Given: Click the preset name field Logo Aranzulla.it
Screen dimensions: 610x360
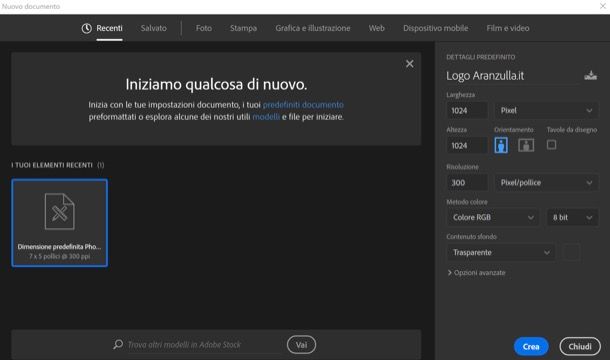Looking at the screenshot, I should coord(512,76).
